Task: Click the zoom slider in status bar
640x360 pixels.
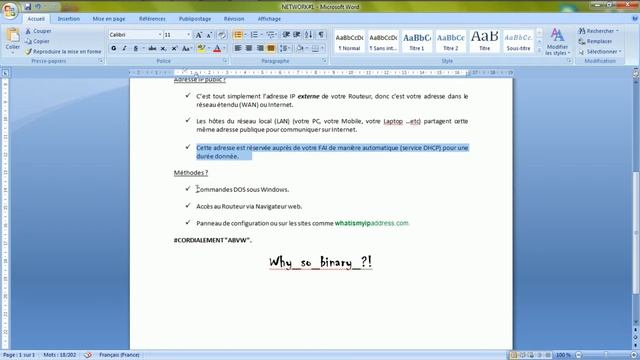Action: (x=606, y=355)
